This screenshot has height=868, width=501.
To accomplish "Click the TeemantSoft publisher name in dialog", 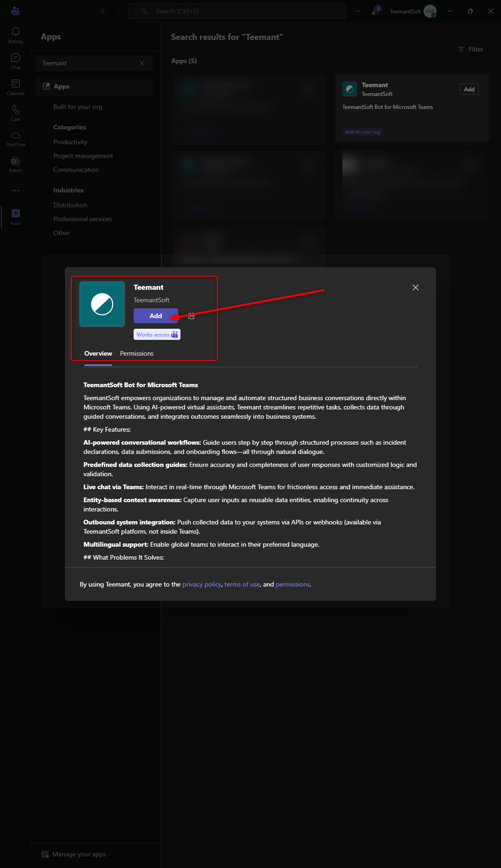I will point(151,300).
